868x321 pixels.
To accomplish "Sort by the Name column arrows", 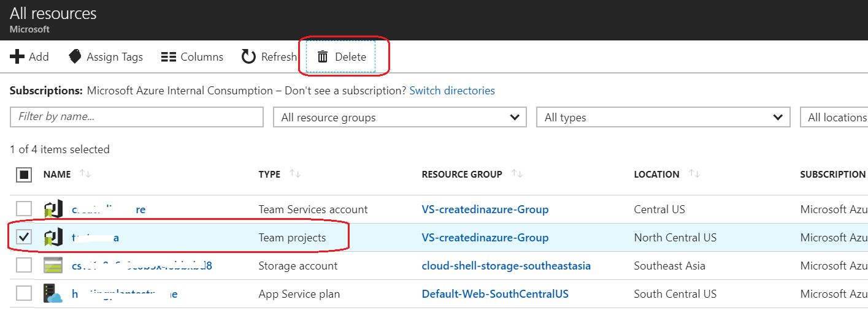I will coord(85,175).
